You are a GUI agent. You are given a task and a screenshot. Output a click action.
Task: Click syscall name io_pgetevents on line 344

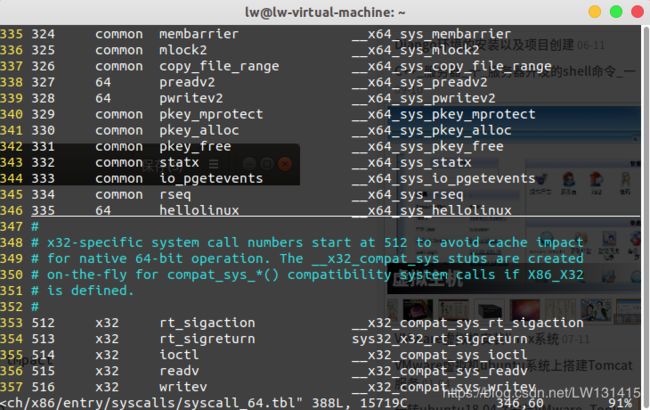pos(211,179)
